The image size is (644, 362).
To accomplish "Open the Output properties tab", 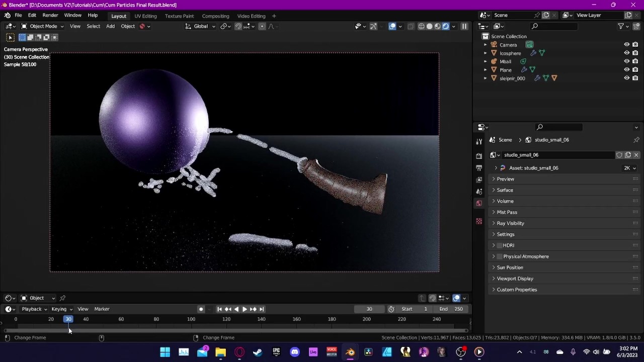I will (479, 167).
